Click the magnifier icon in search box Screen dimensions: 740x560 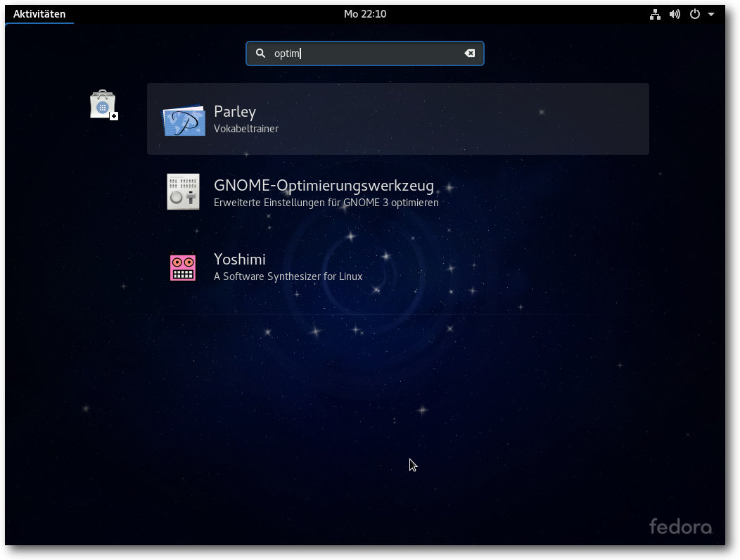[x=260, y=53]
